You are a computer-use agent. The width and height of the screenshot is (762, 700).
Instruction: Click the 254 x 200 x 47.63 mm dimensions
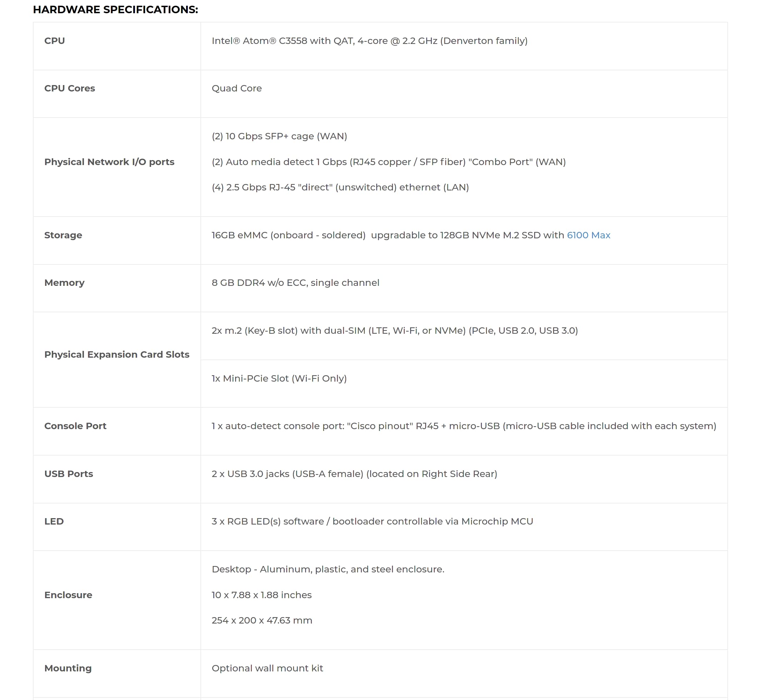coord(262,620)
